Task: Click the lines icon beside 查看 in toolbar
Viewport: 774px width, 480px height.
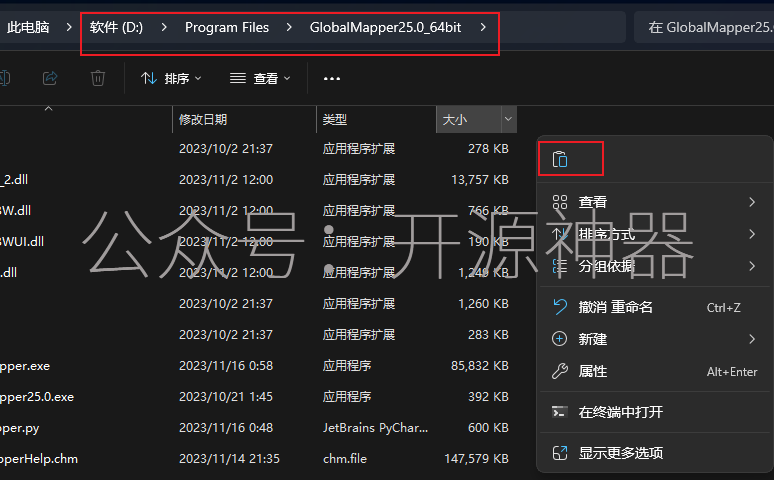Action: pos(238,78)
